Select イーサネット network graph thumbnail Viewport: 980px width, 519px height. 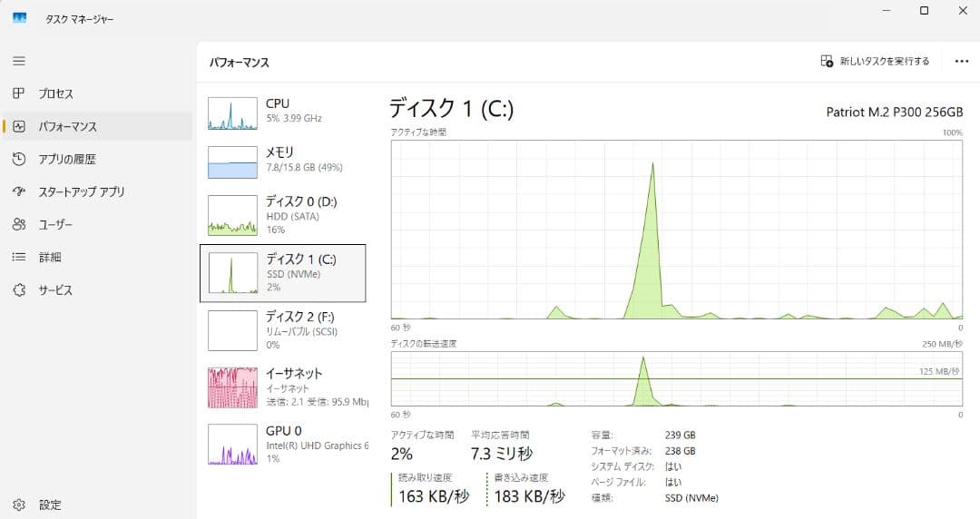click(232, 387)
